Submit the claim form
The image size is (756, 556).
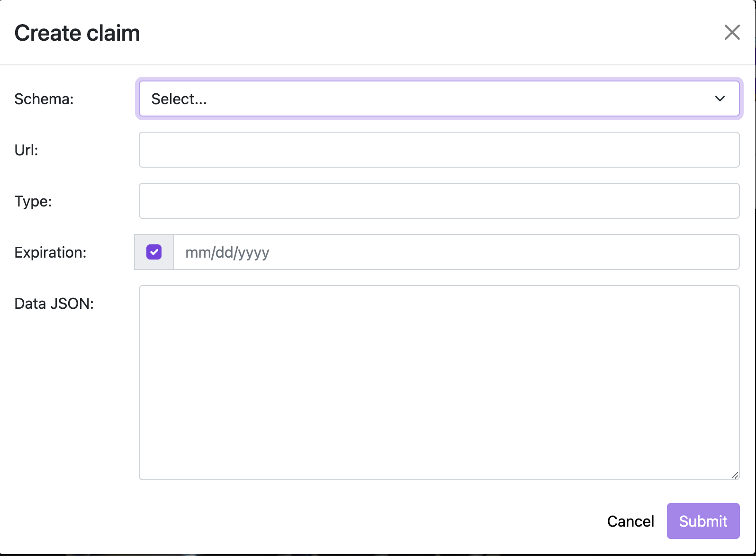pos(703,521)
